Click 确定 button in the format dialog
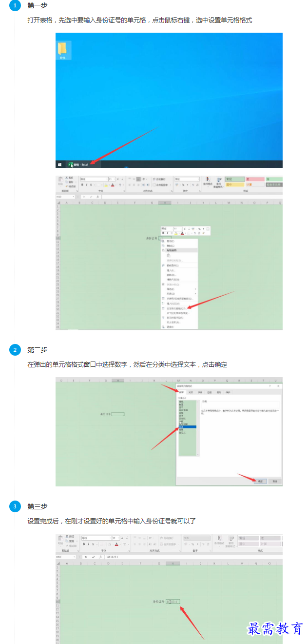 (x=260, y=481)
